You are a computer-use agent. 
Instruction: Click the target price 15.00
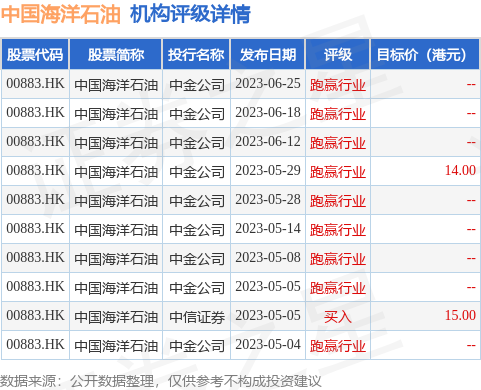click(x=460, y=315)
